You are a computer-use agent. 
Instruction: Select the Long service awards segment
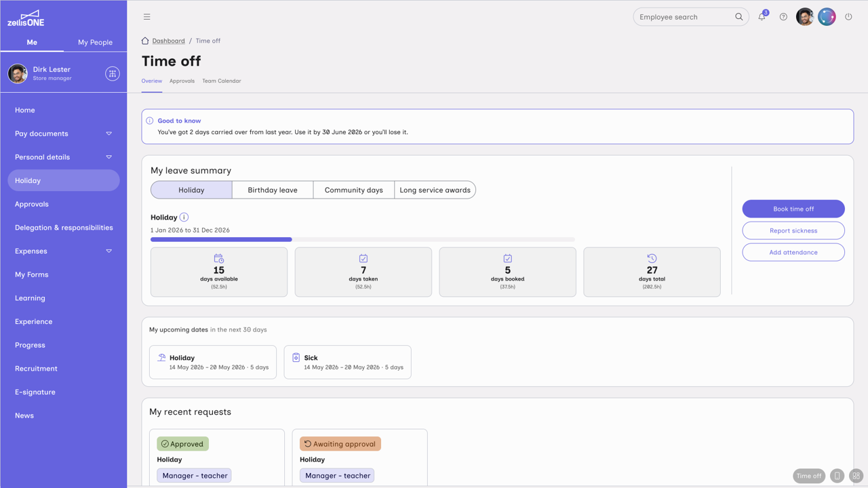435,190
